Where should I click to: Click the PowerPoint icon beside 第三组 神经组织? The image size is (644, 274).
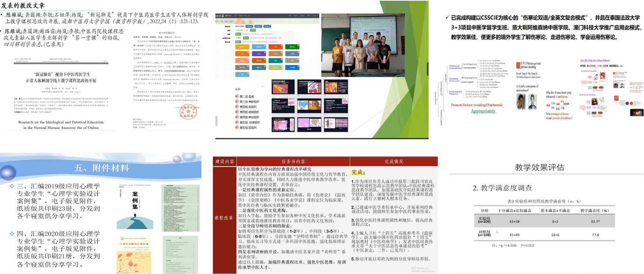tap(237, 102)
